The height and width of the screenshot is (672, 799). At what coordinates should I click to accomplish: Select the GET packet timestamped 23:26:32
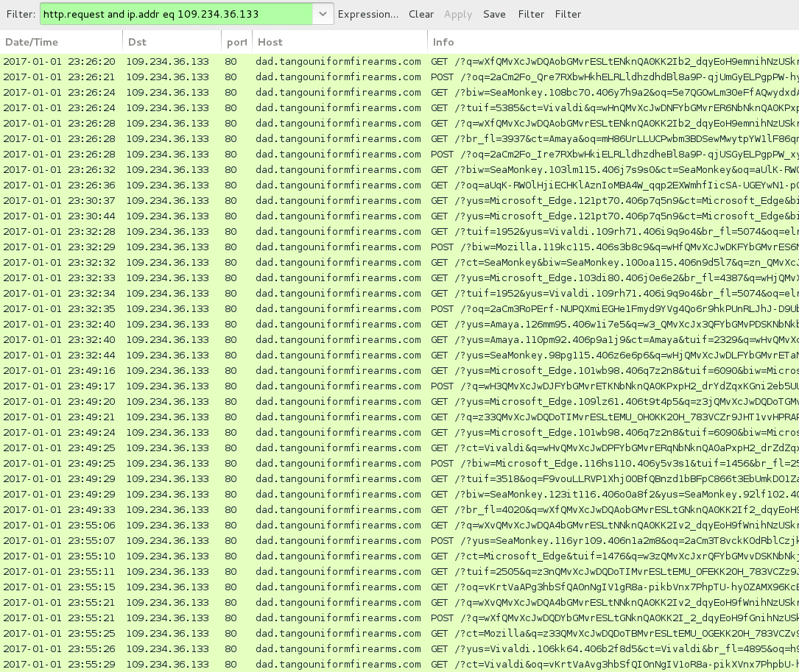point(399,169)
